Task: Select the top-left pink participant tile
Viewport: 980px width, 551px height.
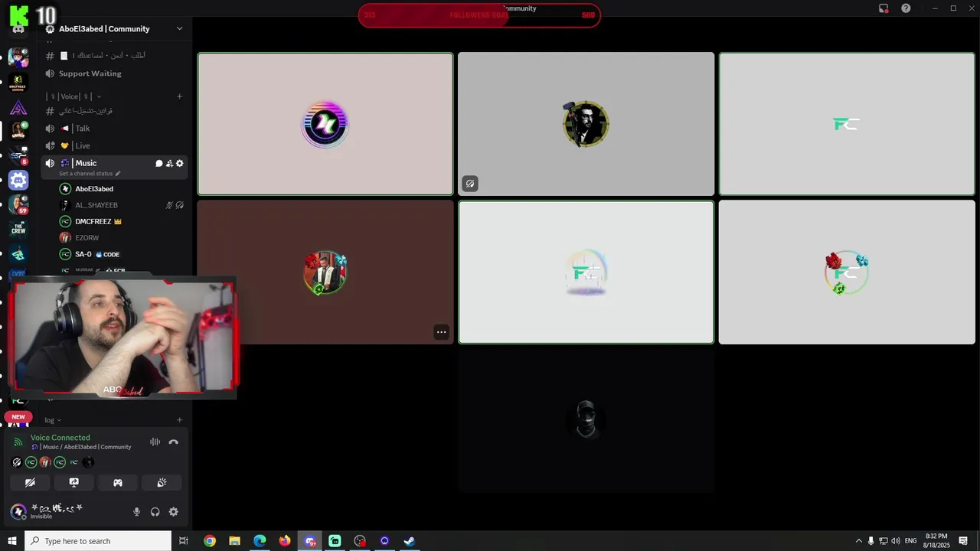Action: 325,124
